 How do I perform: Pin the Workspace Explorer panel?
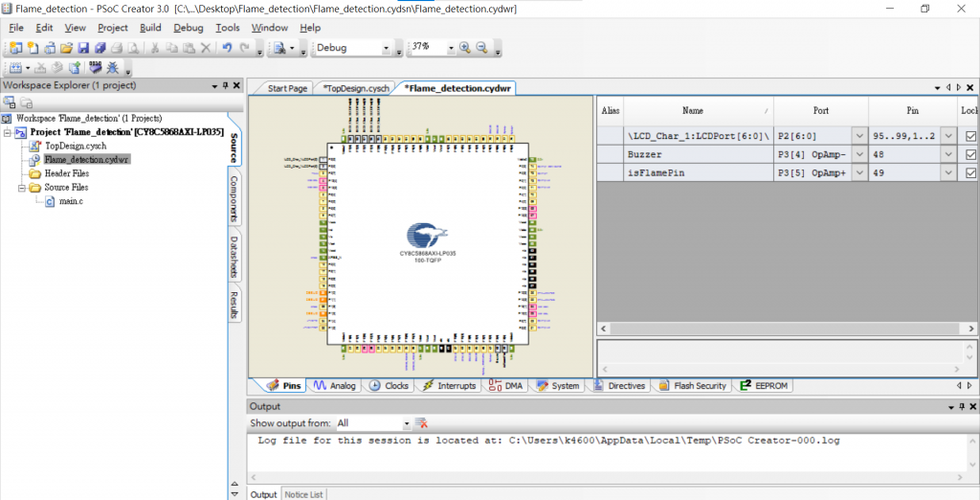click(226, 85)
